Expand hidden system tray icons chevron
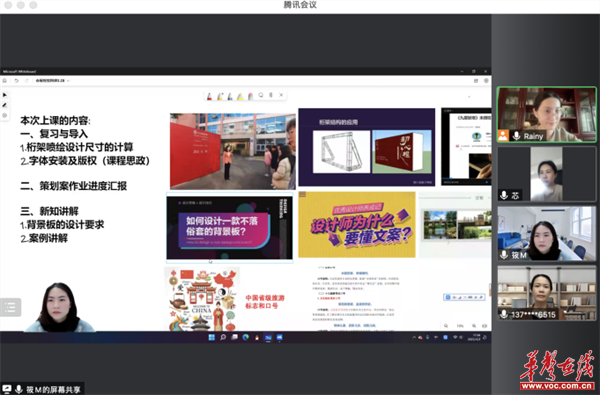Screen dimensions: 600x395 (414, 337)
